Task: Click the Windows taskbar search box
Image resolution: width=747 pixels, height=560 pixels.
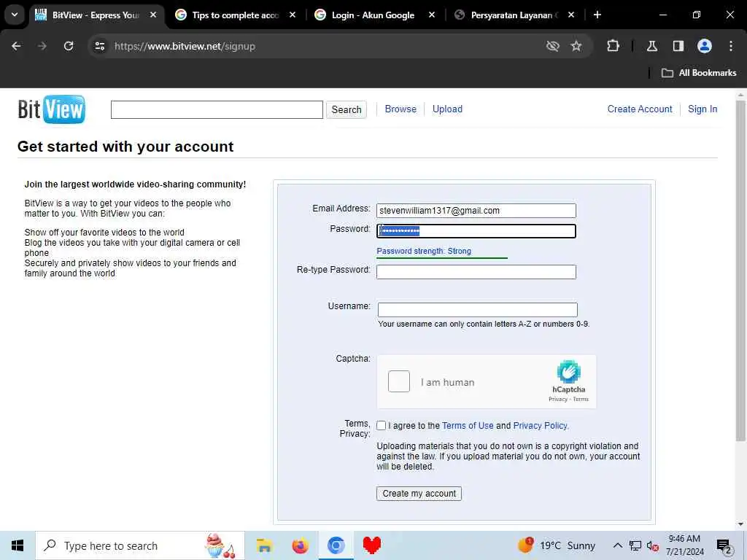Action: click(x=140, y=545)
